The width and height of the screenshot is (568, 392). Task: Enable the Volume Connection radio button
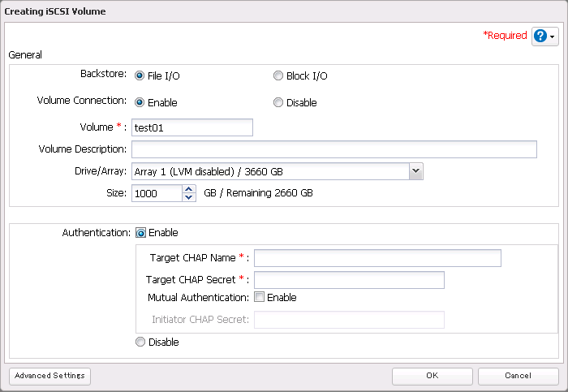click(x=140, y=103)
